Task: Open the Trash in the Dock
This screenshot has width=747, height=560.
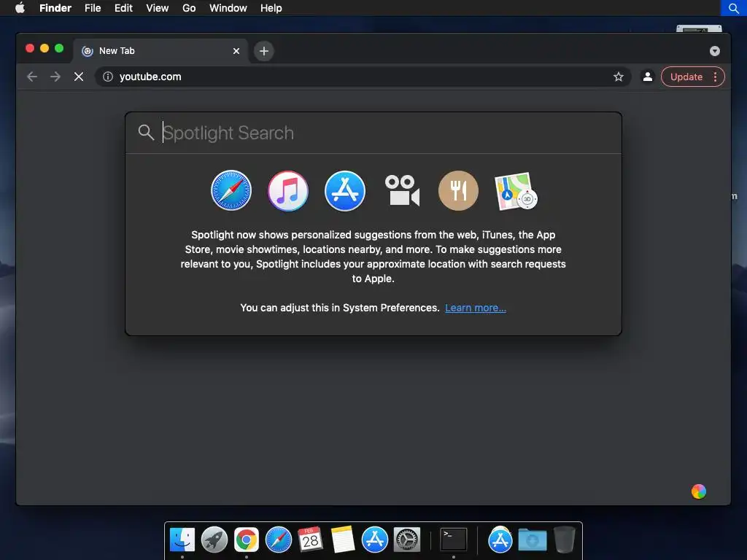Action: click(x=565, y=540)
